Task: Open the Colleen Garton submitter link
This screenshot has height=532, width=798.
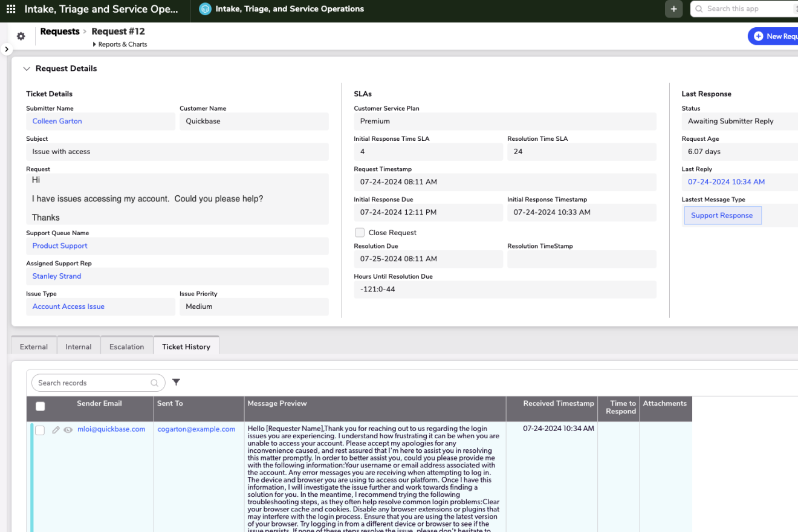Action: [57, 122]
